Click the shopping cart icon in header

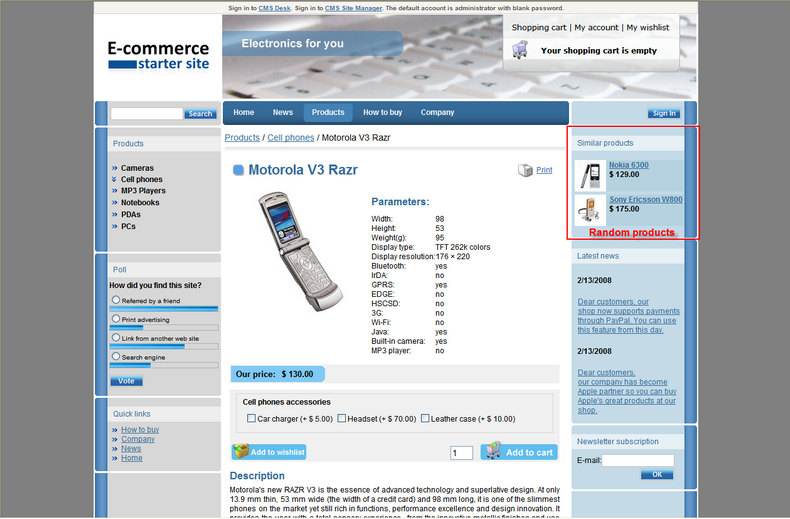(x=520, y=50)
